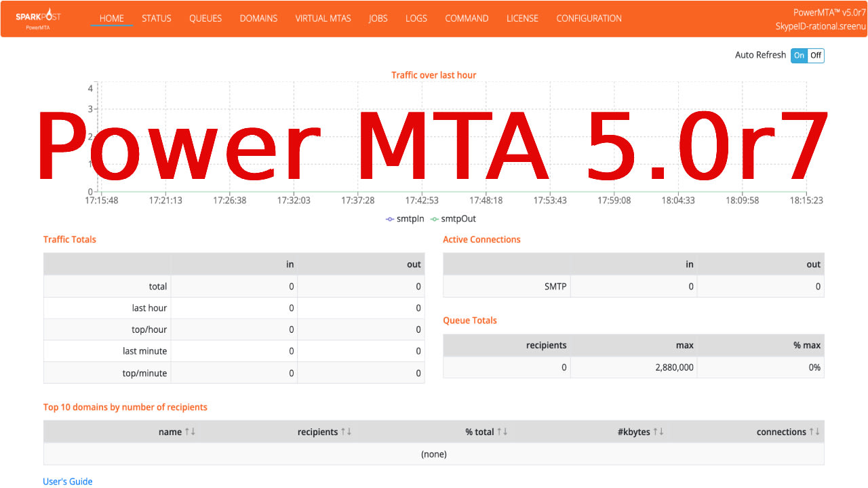View the LOGS page
This screenshot has height=488, width=868.
point(416,18)
